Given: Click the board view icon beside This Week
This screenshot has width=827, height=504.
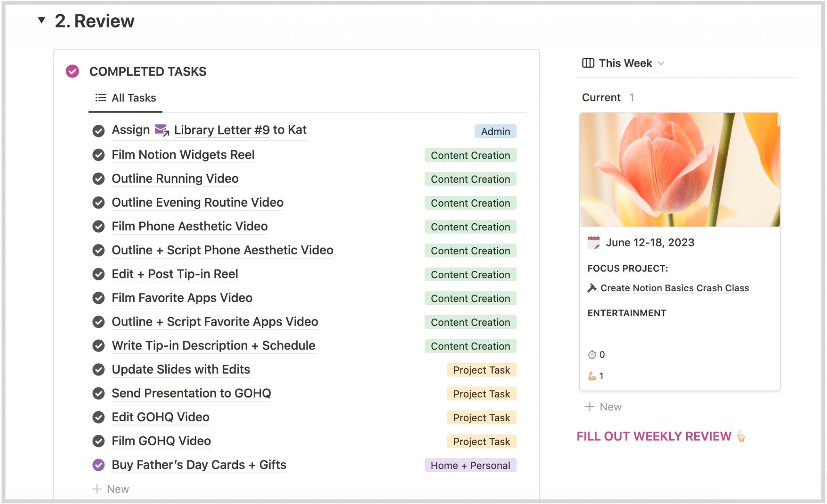Looking at the screenshot, I should coord(588,63).
